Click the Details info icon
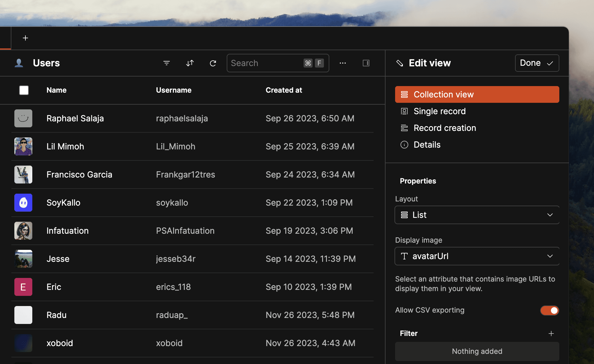The image size is (594, 364). [x=404, y=145]
